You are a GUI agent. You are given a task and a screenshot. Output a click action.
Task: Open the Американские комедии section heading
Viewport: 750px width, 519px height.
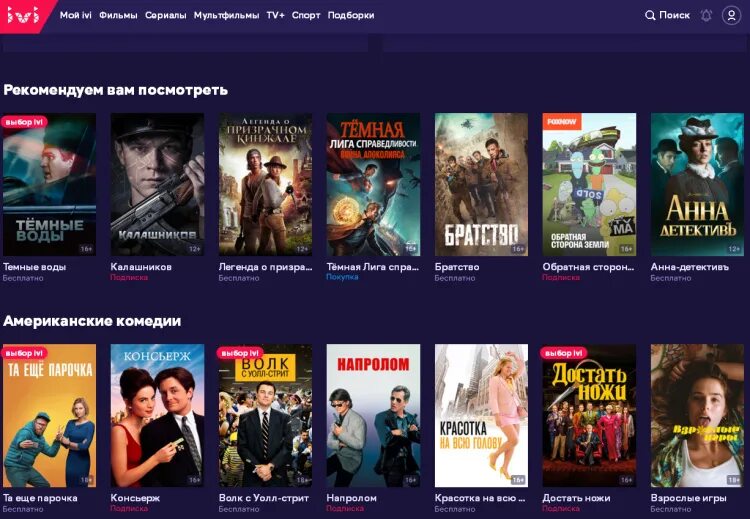coord(92,321)
